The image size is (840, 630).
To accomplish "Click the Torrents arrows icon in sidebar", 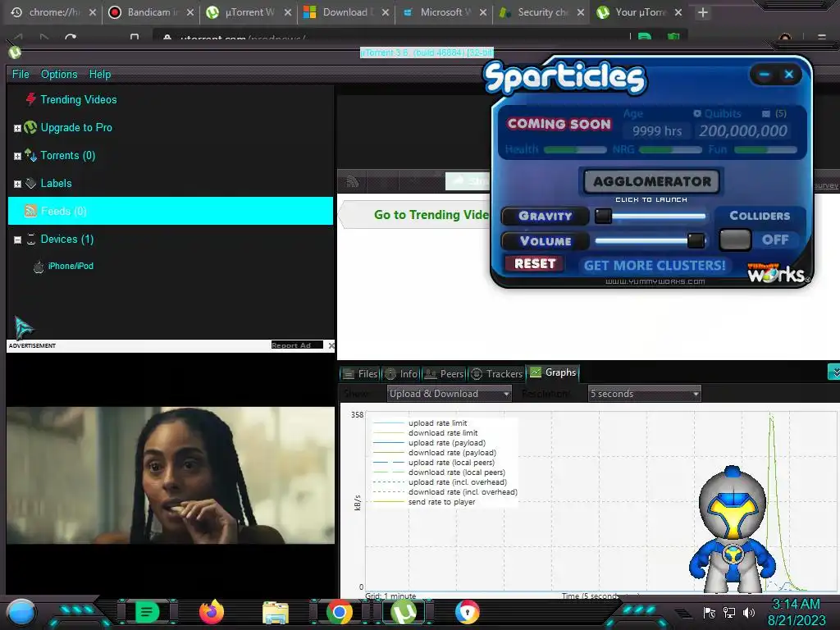I will [30, 155].
